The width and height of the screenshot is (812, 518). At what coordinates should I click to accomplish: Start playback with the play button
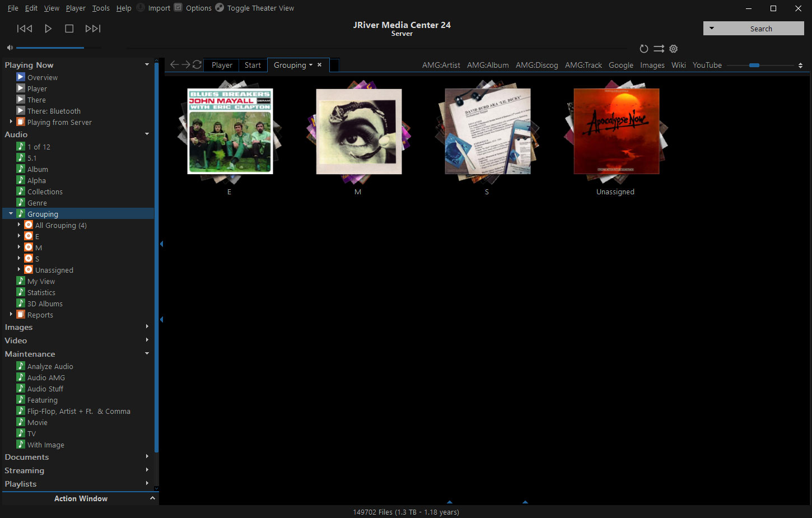pos(48,29)
